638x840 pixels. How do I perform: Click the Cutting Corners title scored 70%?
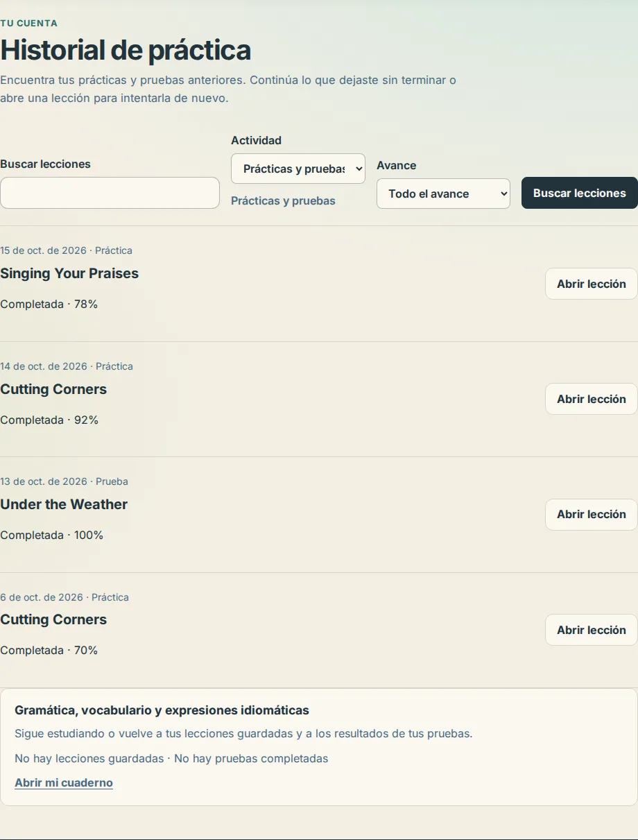click(x=53, y=619)
